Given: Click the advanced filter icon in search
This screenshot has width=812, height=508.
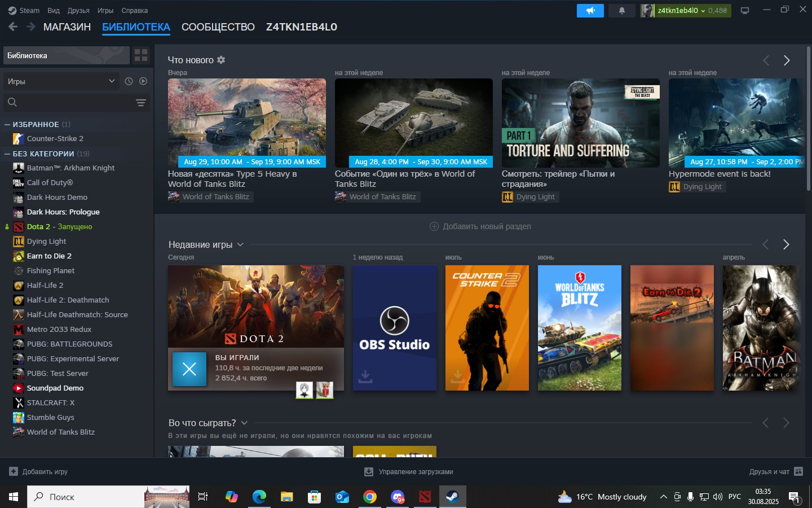Looking at the screenshot, I should click(x=140, y=102).
